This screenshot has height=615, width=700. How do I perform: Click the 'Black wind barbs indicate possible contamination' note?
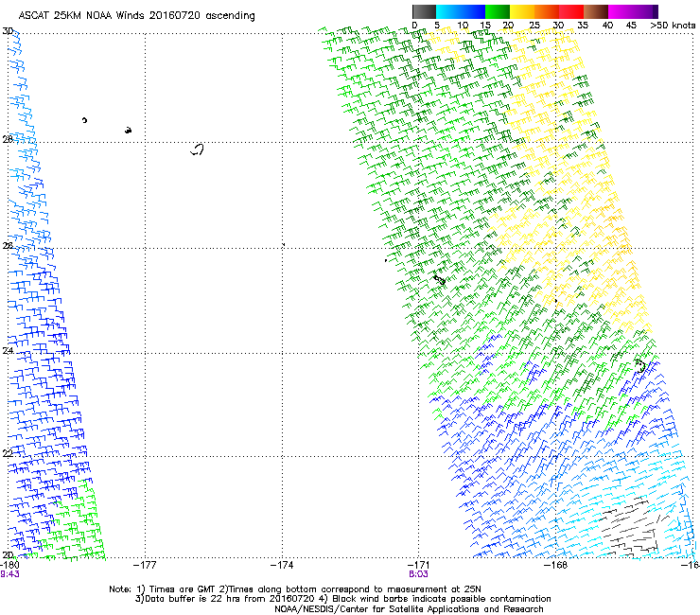tap(442, 599)
